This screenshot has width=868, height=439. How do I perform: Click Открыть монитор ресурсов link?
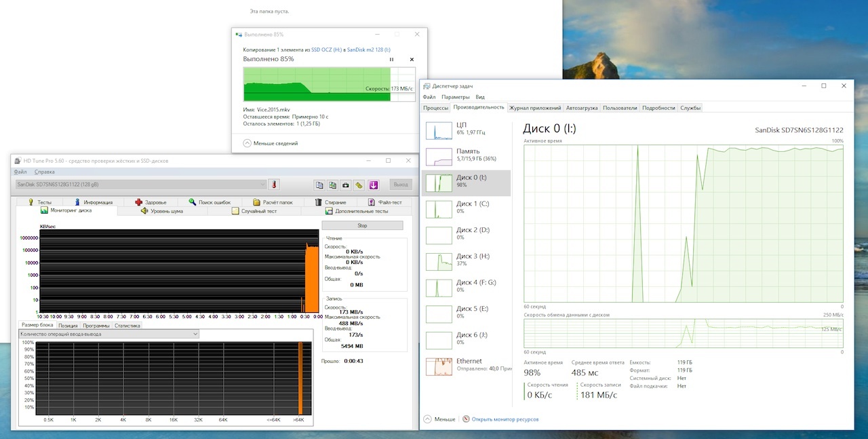tap(505, 419)
